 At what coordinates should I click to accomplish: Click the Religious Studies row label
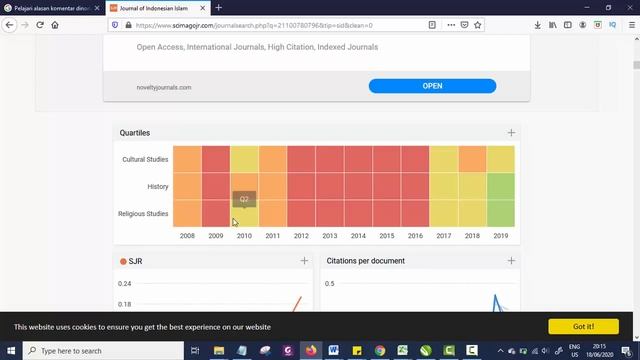(x=143, y=214)
